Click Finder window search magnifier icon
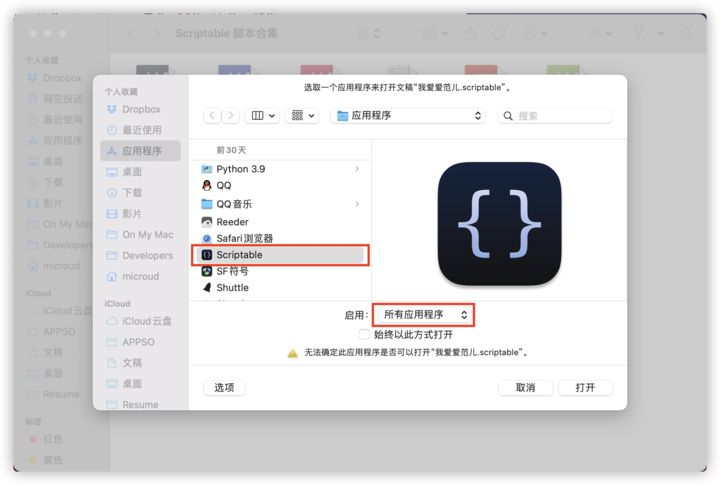The width and height of the screenshot is (720, 485). pos(686,34)
